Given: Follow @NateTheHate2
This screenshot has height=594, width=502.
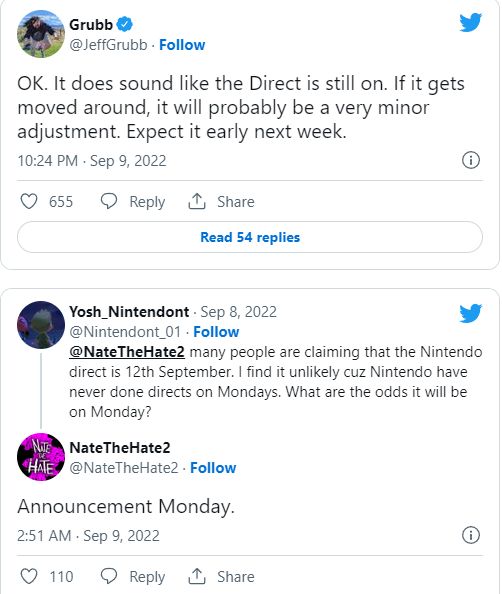Looking at the screenshot, I should 213,467.
